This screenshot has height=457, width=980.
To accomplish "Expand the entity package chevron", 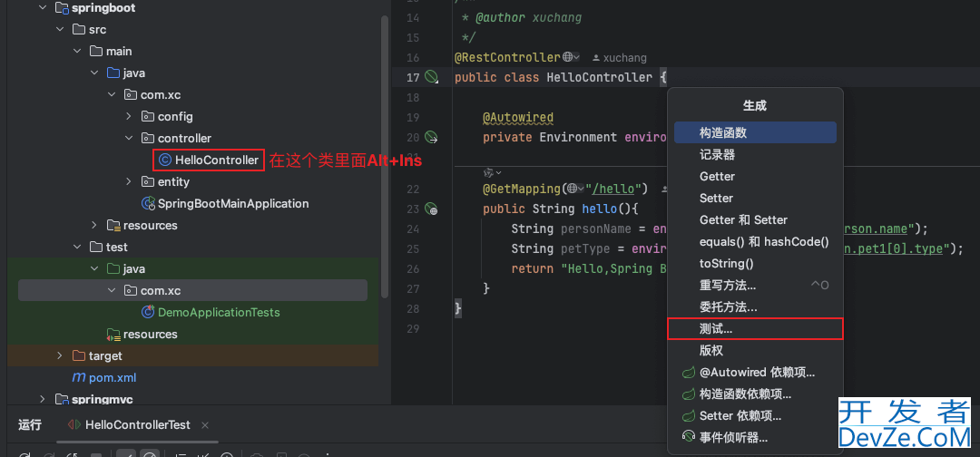I will point(128,181).
